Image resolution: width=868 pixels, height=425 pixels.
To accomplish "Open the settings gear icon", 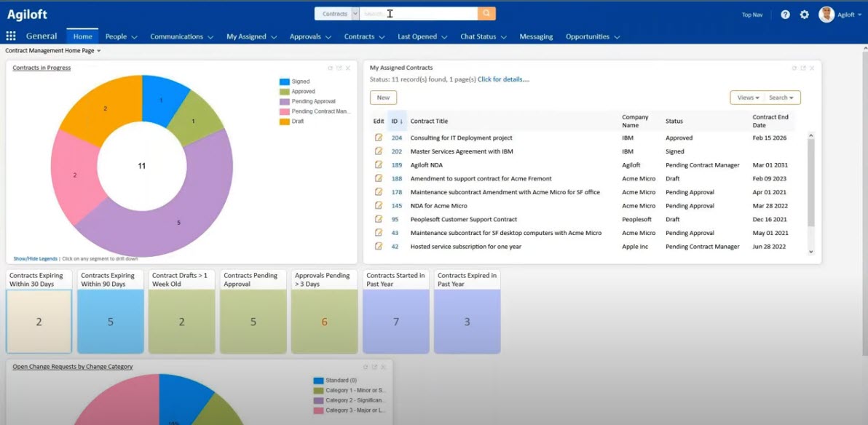I will pos(805,15).
